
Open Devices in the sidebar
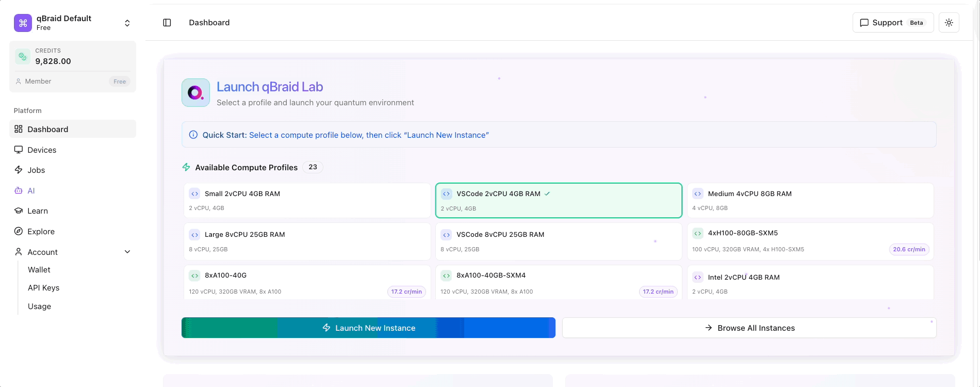(x=73, y=150)
